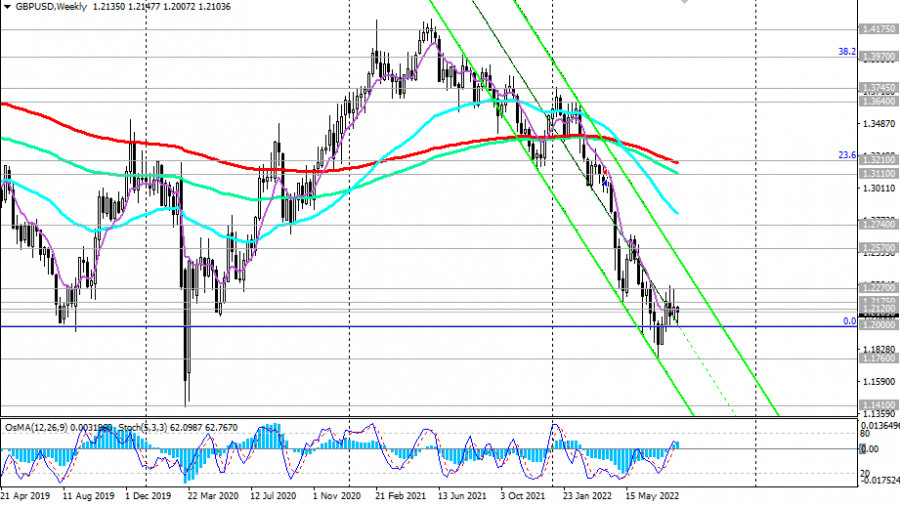
Task: Select the 1.17600 price level label
Action: coord(877,357)
